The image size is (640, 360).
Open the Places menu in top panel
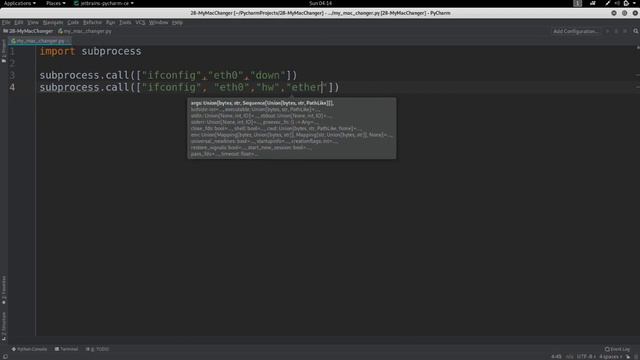point(56,3)
